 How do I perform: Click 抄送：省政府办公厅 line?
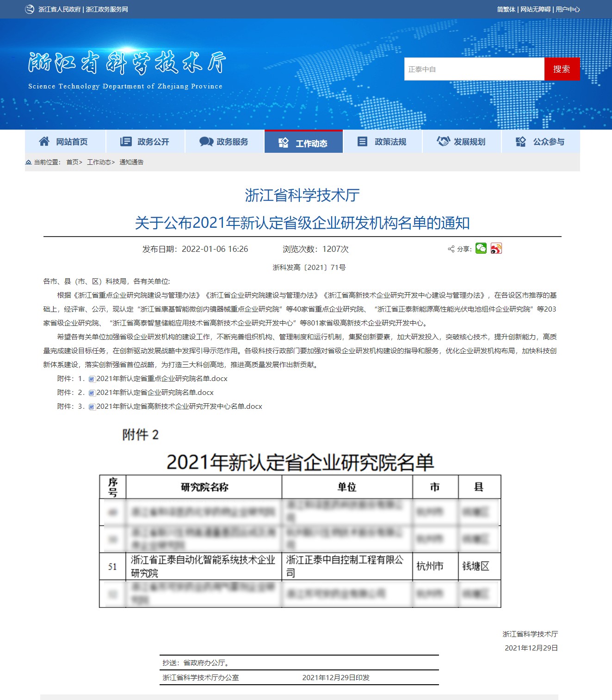point(196,663)
